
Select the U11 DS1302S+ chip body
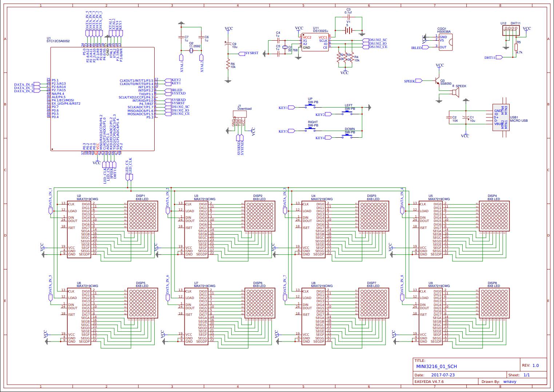(x=314, y=42)
